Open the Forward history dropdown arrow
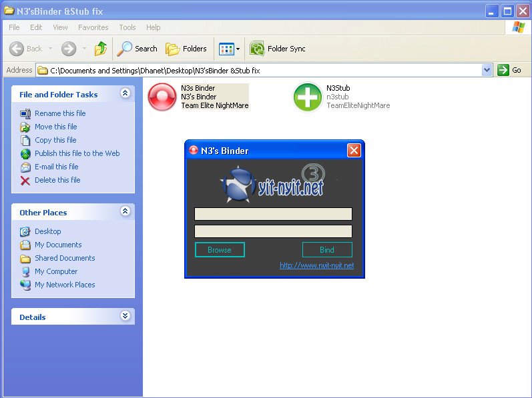 click(84, 49)
